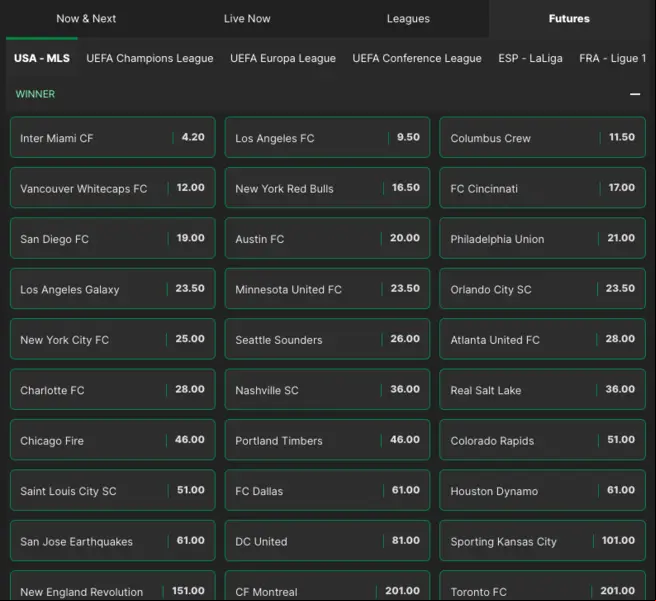Open FRA - Ligue 1 futures
Screen dimensions: 656x601
tap(612, 58)
